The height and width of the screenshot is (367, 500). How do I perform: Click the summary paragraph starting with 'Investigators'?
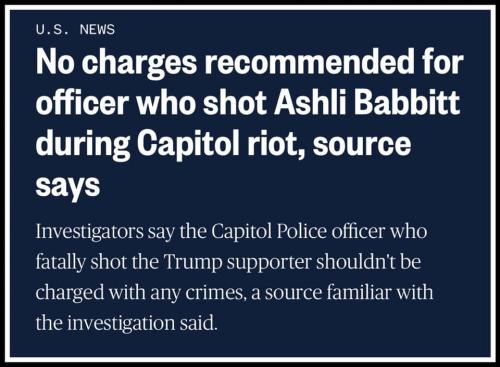click(234, 277)
